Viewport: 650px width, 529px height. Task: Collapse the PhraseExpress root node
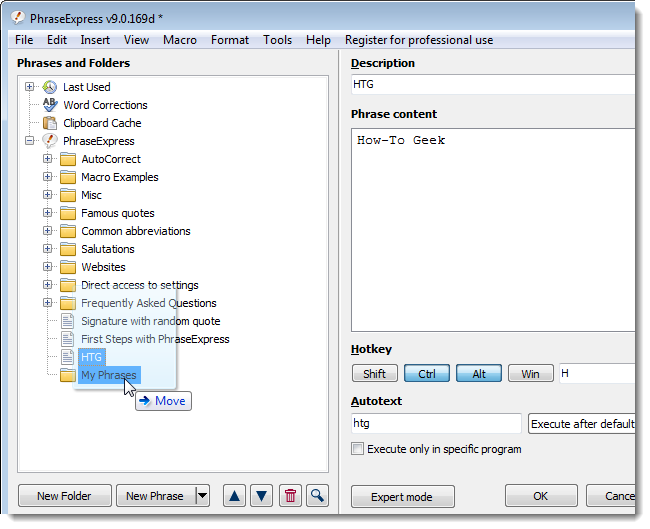point(29,141)
